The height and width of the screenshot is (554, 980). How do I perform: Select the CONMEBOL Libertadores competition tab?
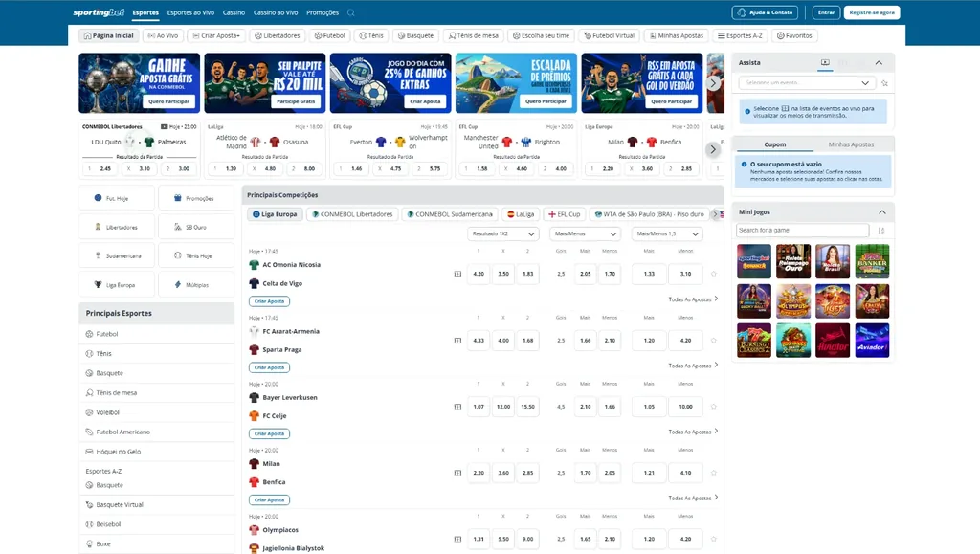tap(353, 214)
